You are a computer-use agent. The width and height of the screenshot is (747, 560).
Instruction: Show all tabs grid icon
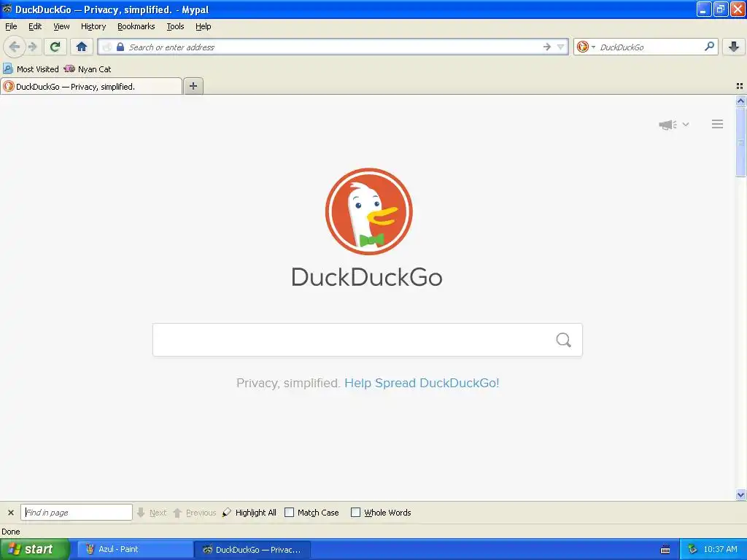[740, 86]
